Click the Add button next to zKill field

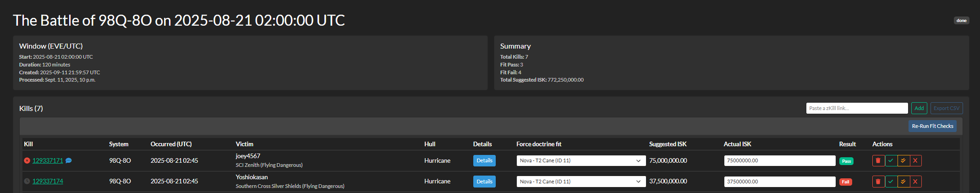919,108
